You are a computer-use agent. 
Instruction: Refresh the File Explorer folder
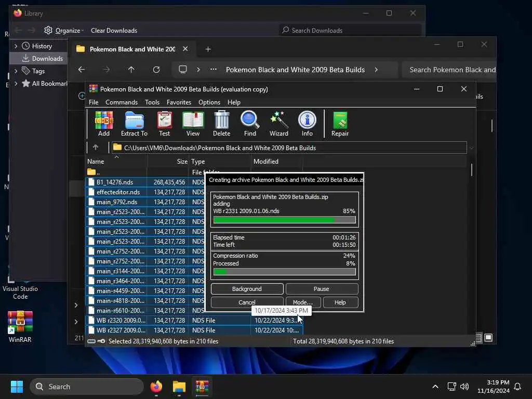coord(156,70)
